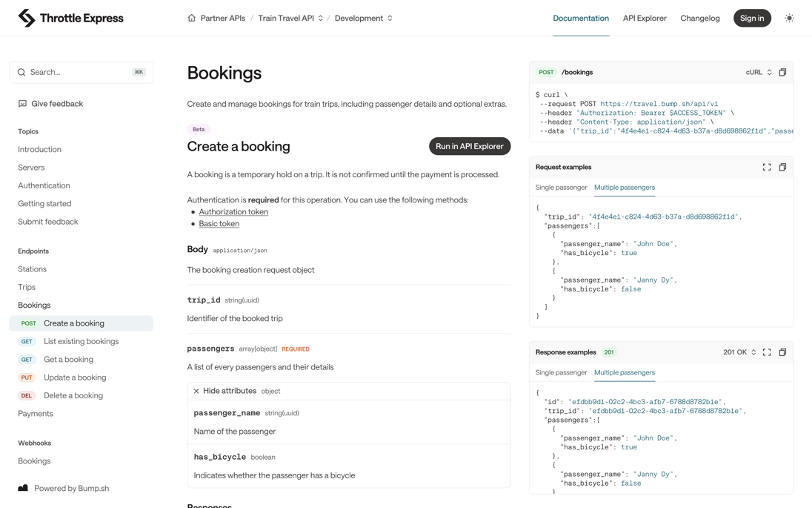Click the Throttle Express logo
The height and width of the screenshot is (508, 812).
[70, 17]
